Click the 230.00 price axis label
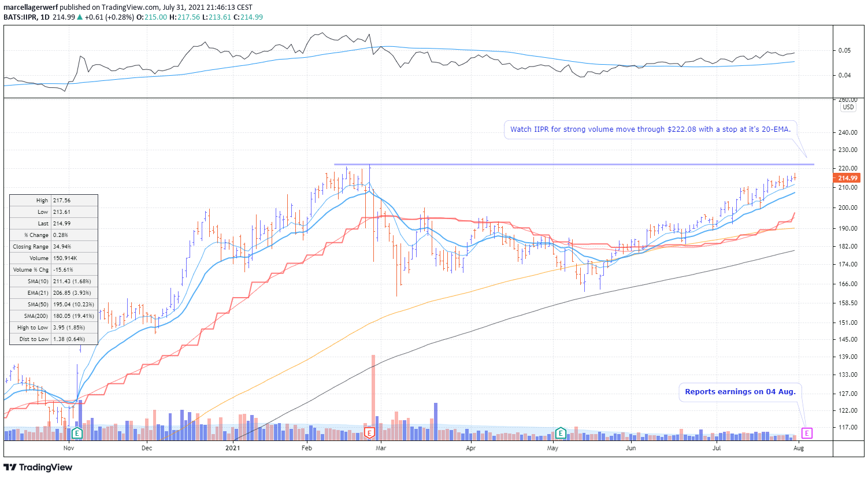Screen dimensions: 868x478 coord(848,150)
